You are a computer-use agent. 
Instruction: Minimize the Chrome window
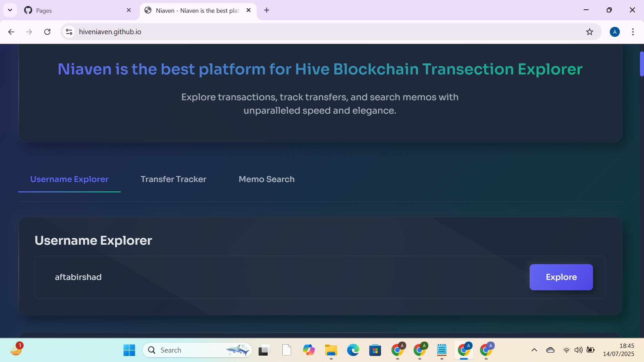click(x=586, y=10)
